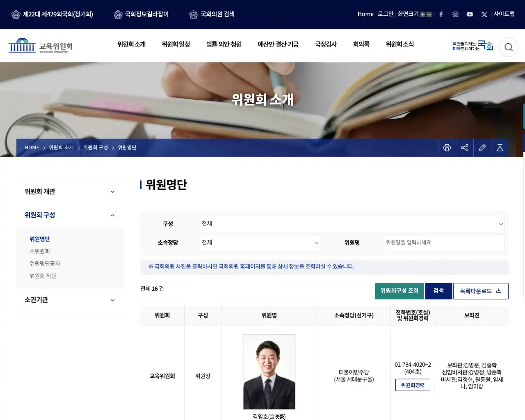
Task: Open the YouTube icon link
Action: tap(470, 14)
